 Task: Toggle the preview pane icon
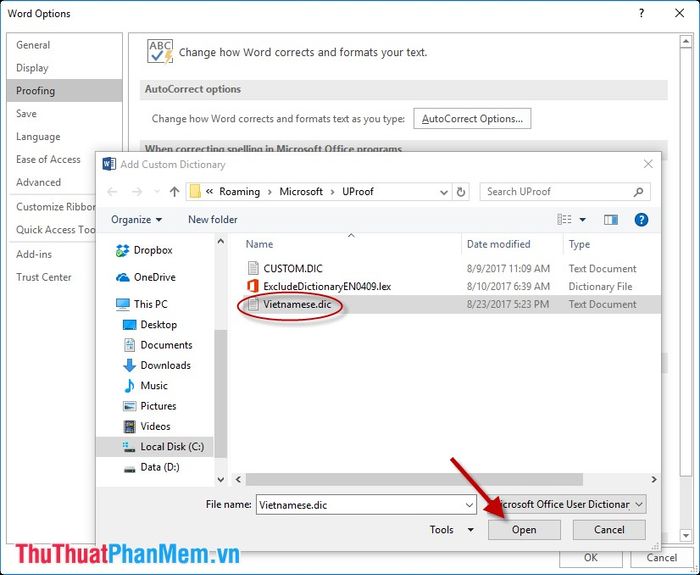click(x=611, y=219)
